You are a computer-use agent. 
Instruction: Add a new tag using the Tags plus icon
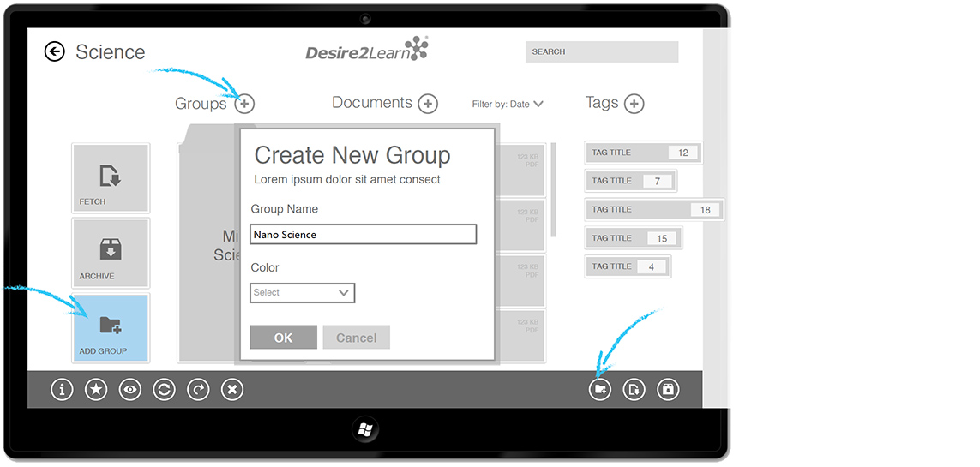pyautogui.click(x=634, y=104)
